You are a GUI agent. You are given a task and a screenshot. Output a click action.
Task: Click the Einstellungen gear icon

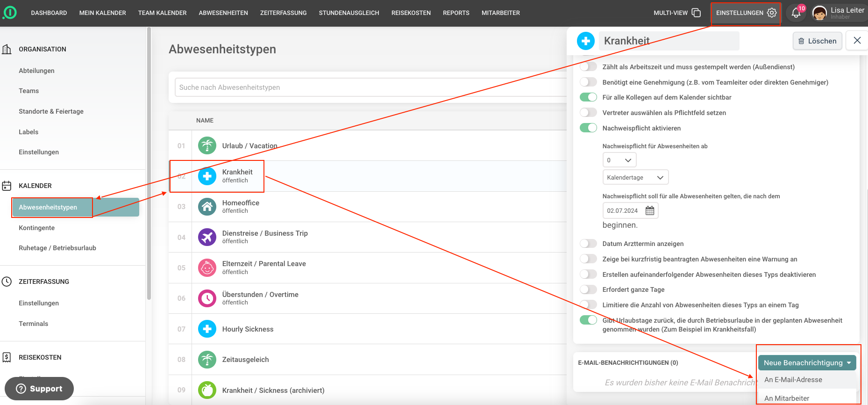click(x=772, y=13)
